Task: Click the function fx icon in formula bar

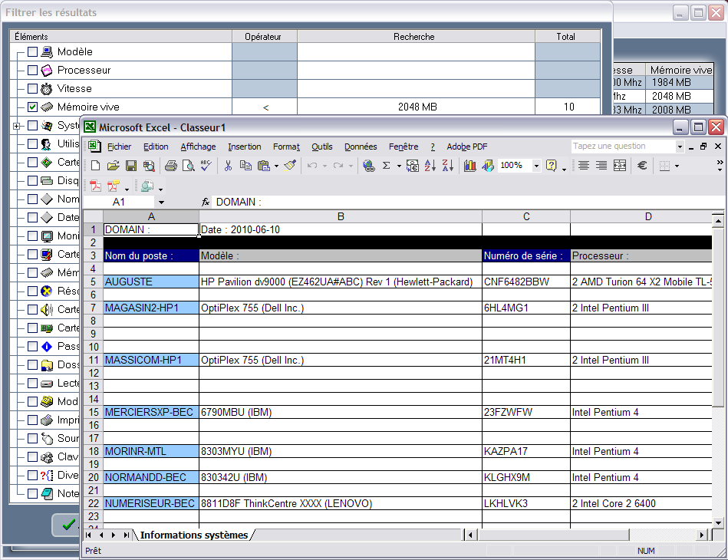Action: tap(206, 202)
